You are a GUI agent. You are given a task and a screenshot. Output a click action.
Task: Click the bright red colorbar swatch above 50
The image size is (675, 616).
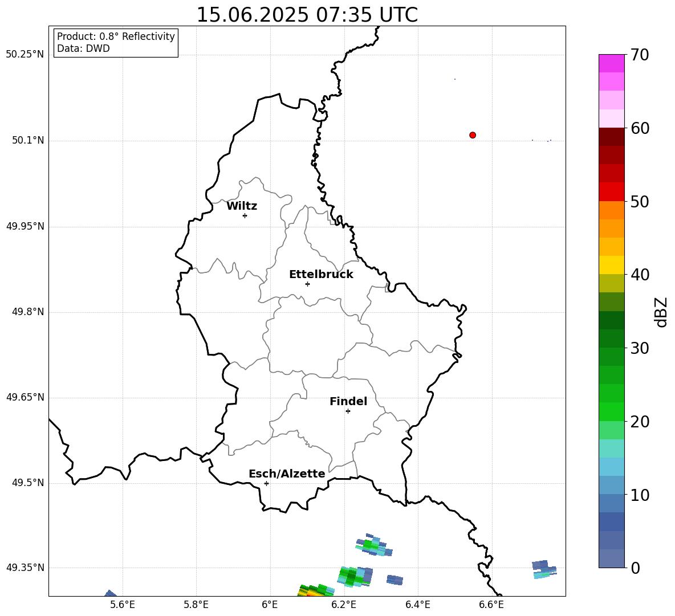coord(612,192)
